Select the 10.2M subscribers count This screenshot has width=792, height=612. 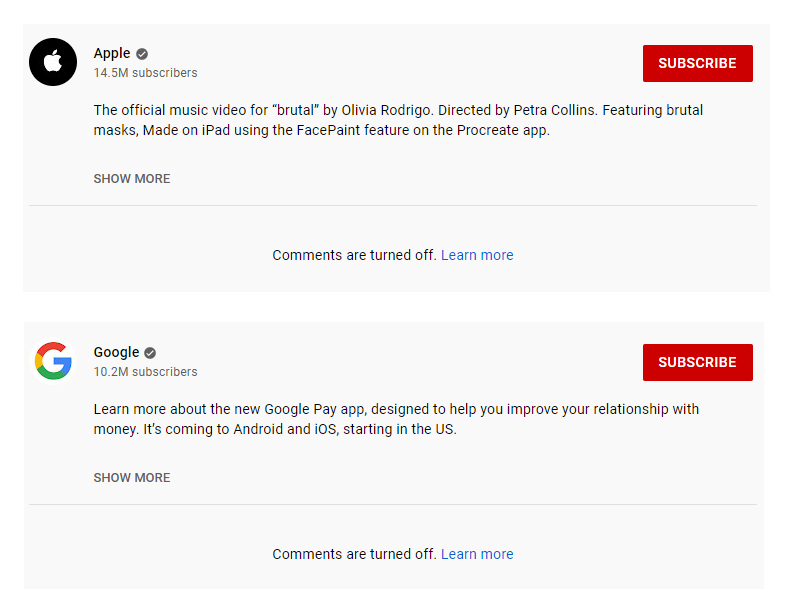tap(145, 372)
